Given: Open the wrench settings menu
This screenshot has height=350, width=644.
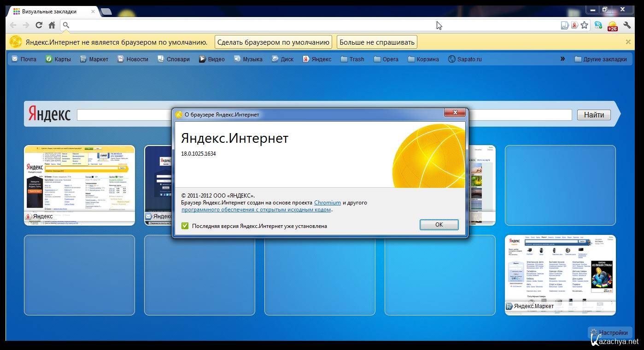Looking at the screenshot, I should 627,25.
